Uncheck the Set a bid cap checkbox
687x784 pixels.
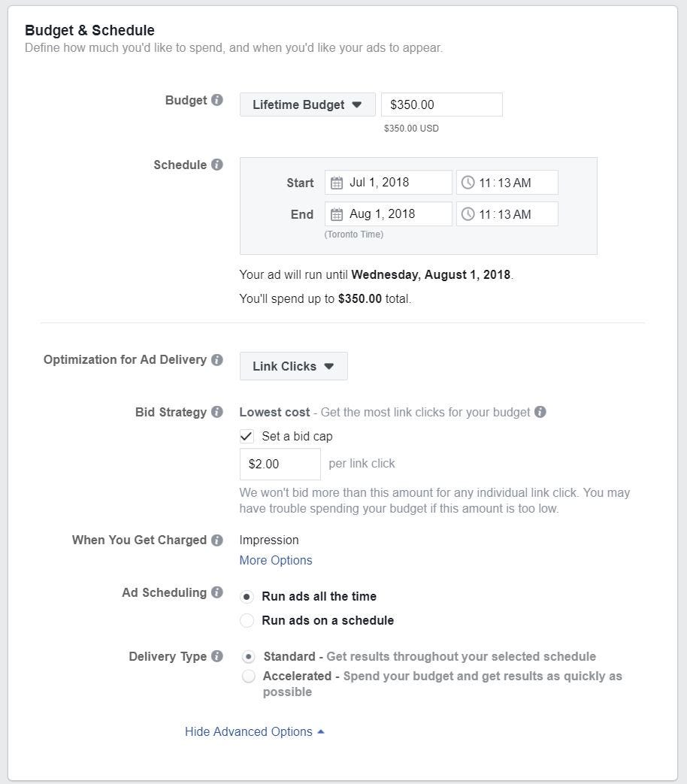247,436
